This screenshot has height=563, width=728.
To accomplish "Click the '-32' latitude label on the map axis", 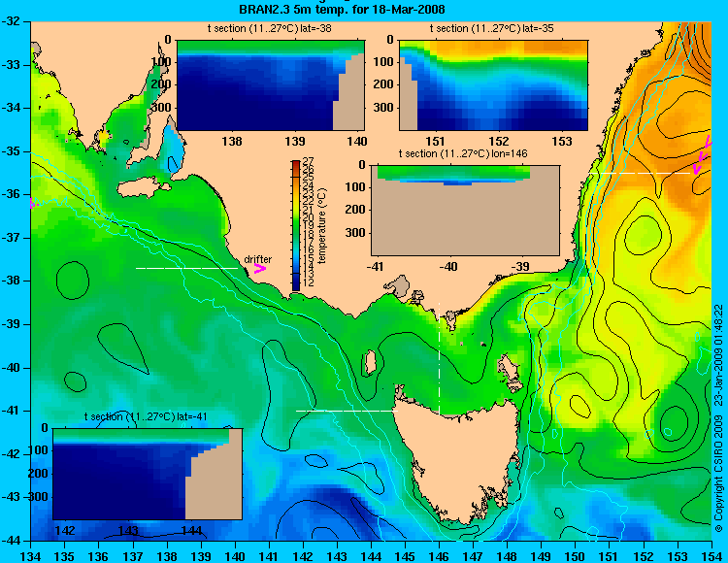I will [x=13, y=21].
